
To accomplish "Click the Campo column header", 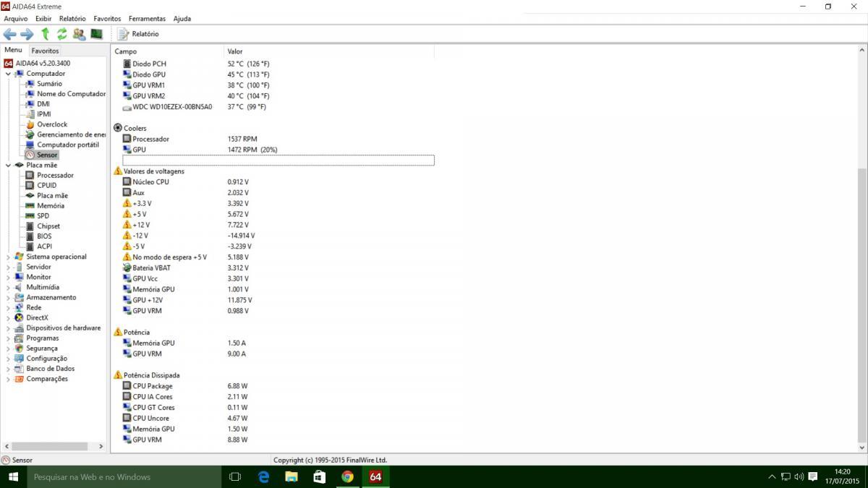I will [x=167, y=51].
